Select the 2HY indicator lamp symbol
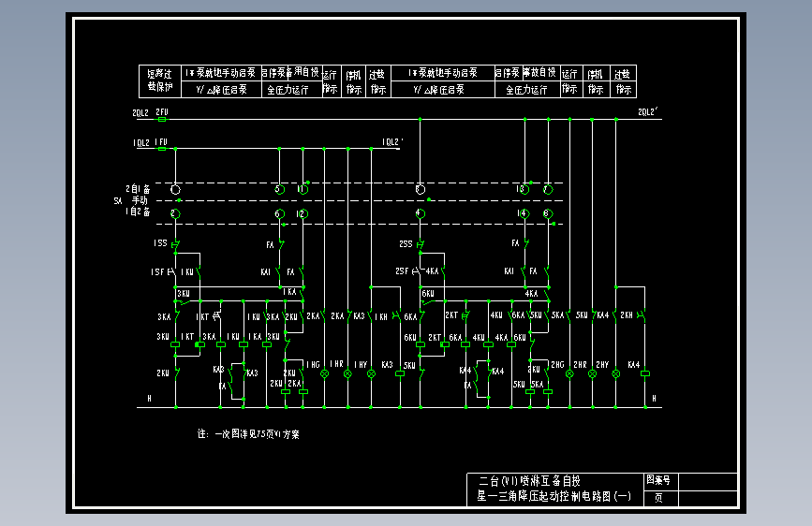The height and width of the screenshot is (526, 812). pos(615,373)
